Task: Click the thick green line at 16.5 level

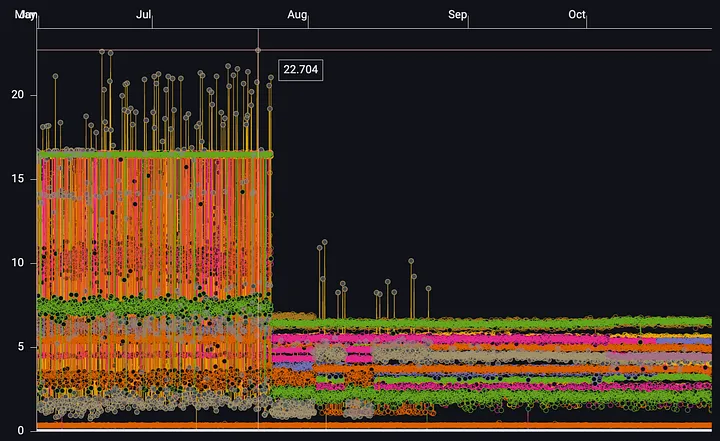Action: (x=150, y=154)
